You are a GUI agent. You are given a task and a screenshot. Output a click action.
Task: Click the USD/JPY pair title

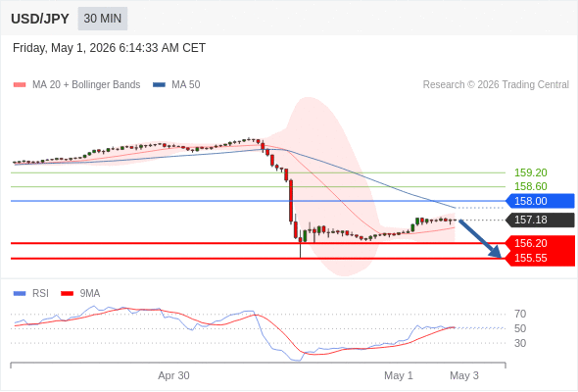40,19
